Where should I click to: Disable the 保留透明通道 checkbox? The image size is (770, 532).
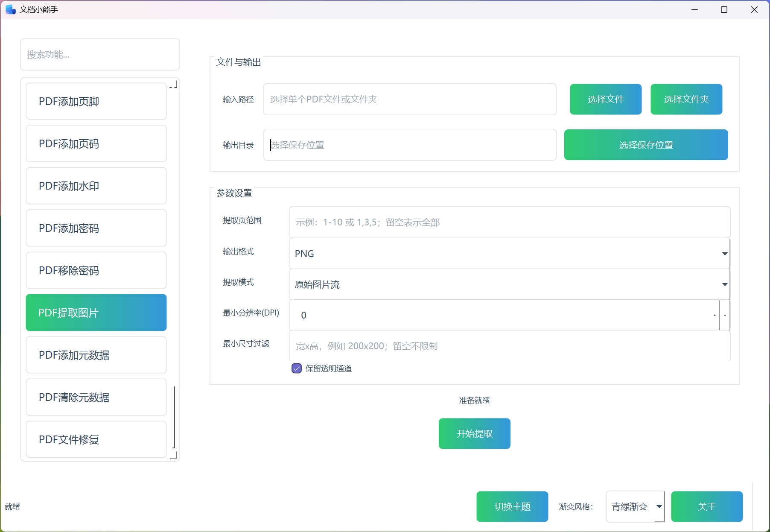click(x=297, y=368)
